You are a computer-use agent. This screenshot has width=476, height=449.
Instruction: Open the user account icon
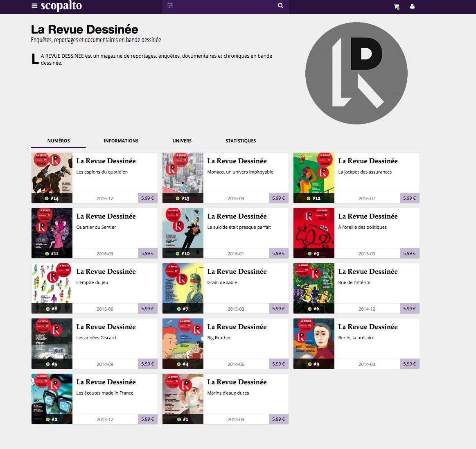(412, 6)
